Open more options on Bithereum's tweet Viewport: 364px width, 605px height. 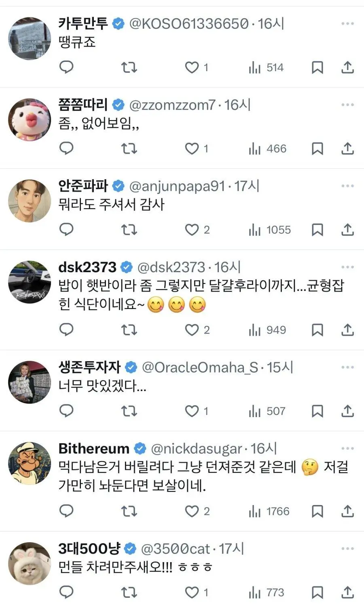click(347, 448)
